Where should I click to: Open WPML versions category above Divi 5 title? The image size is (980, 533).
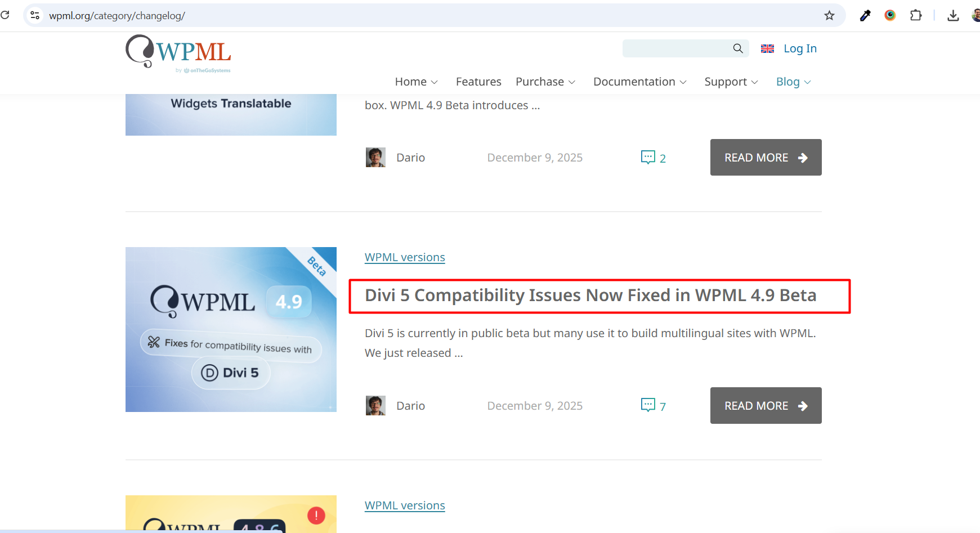[x=405, y=257]
